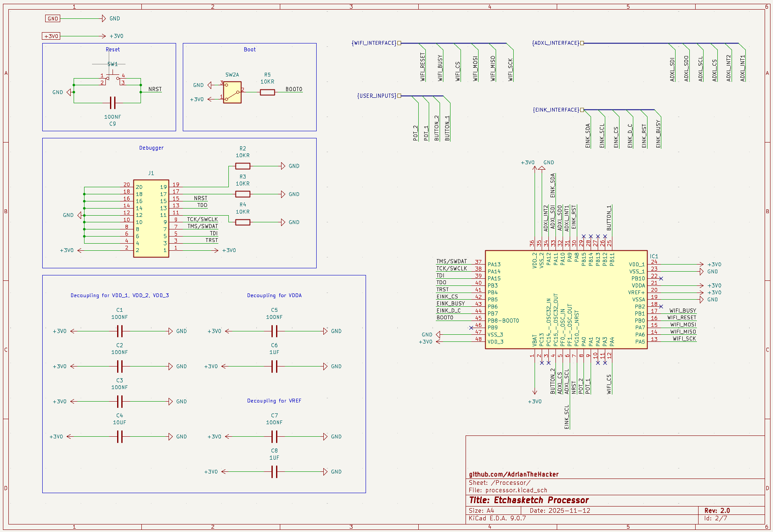
Task: Click 'Rev: 2.0' in title block
Action: (x=717, y=511)
